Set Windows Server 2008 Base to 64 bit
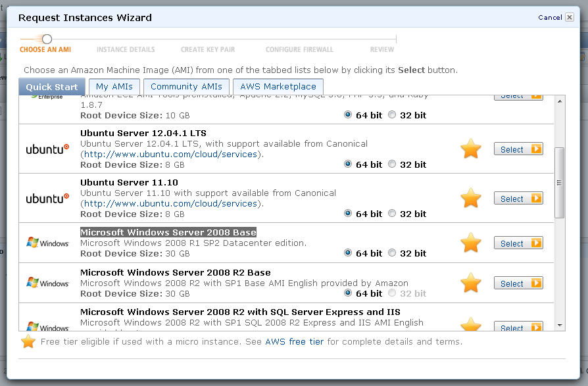 [x=348, y=253]
